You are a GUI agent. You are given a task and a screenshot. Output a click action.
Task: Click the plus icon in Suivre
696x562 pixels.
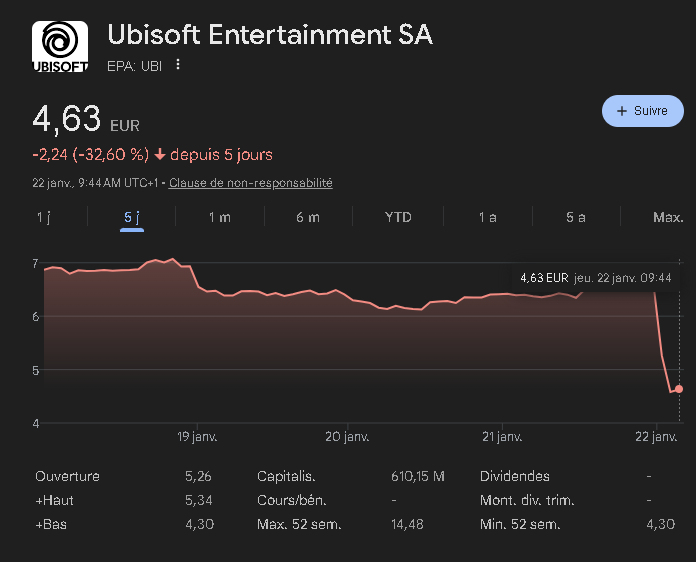click(x=622, y=111)
